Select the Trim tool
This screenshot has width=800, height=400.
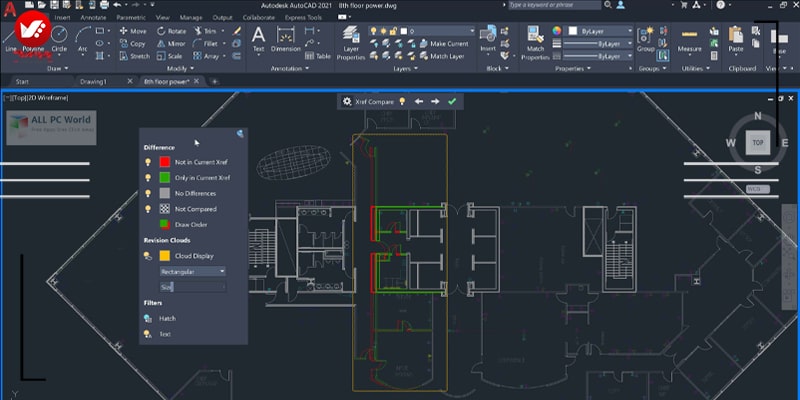[205, 31]
